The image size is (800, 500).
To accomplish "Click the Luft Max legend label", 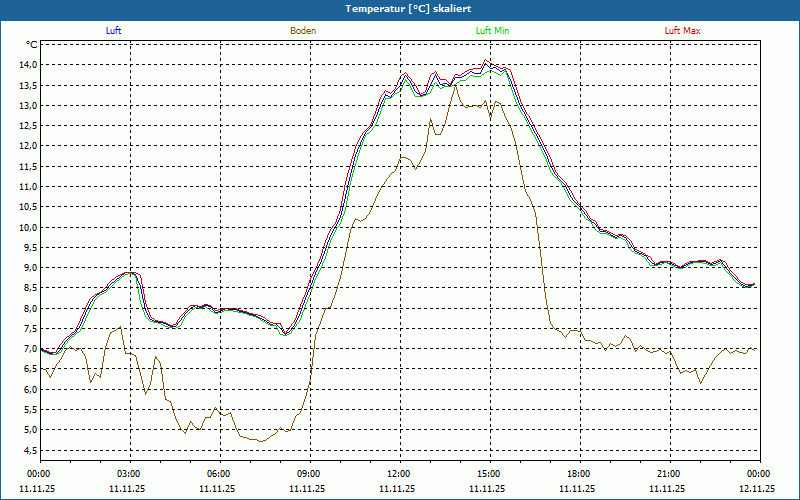I will click(682, 31).
